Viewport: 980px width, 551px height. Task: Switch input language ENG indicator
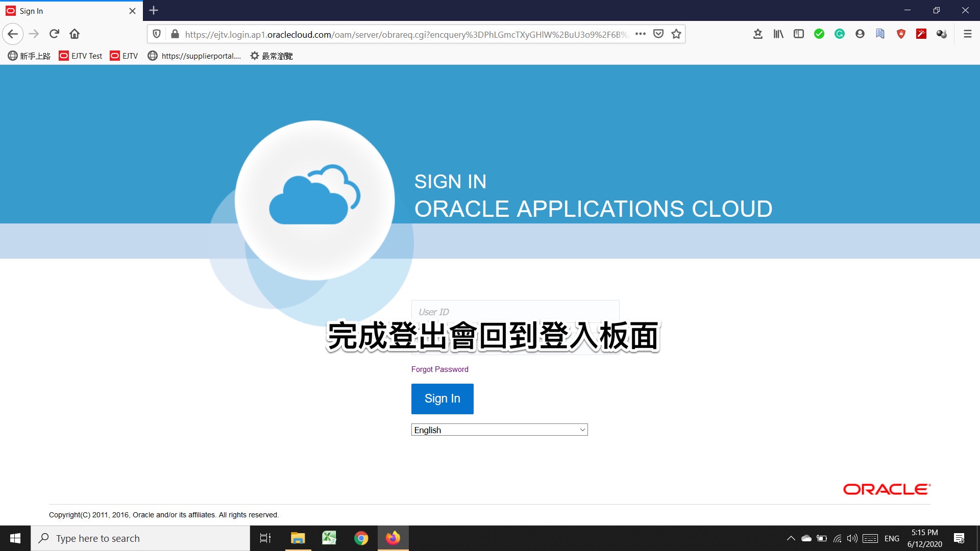pyautogui.click(x=892, y=538)
